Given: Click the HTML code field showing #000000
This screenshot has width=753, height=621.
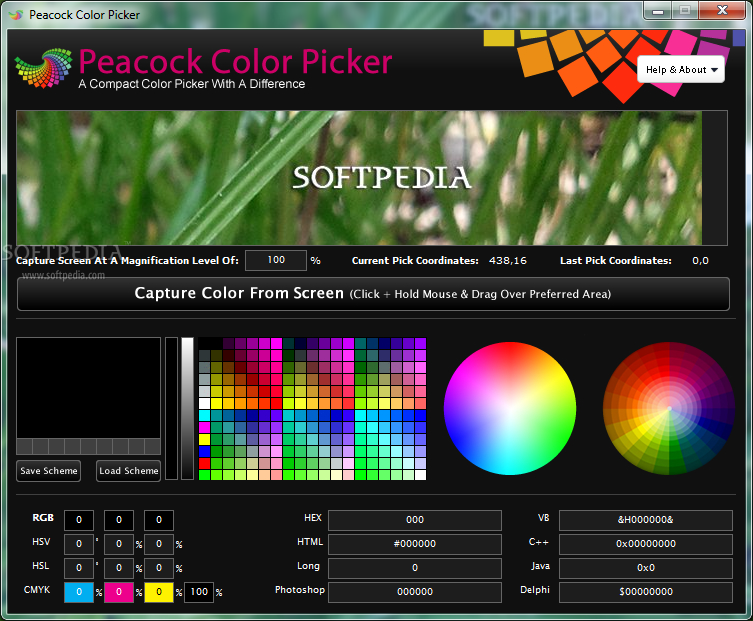Looking at the screenshot, I should (415, 544).
